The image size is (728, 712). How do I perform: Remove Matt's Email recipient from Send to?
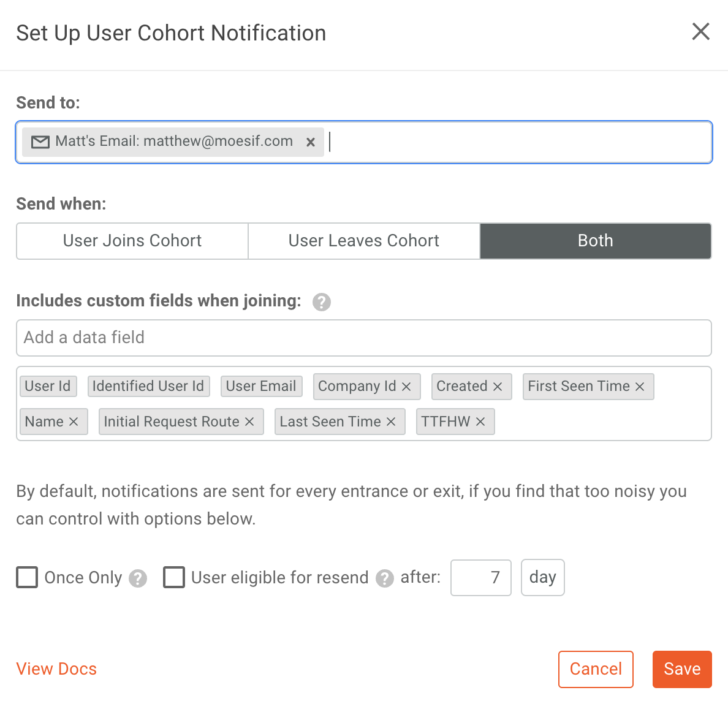(311, 142)
